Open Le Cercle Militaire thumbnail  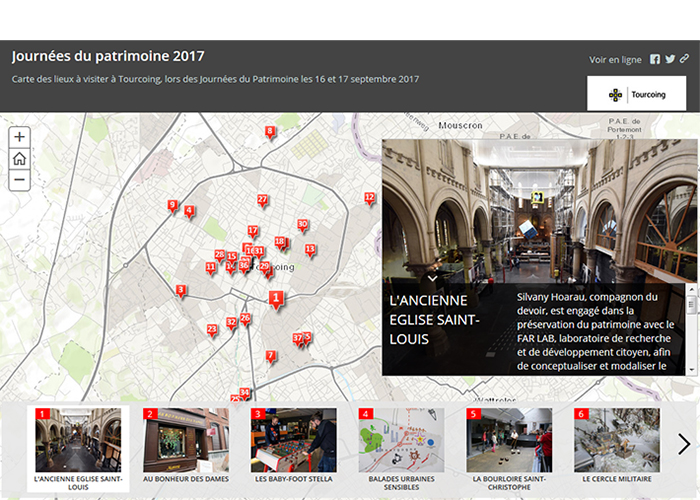(x=617, y=445)
